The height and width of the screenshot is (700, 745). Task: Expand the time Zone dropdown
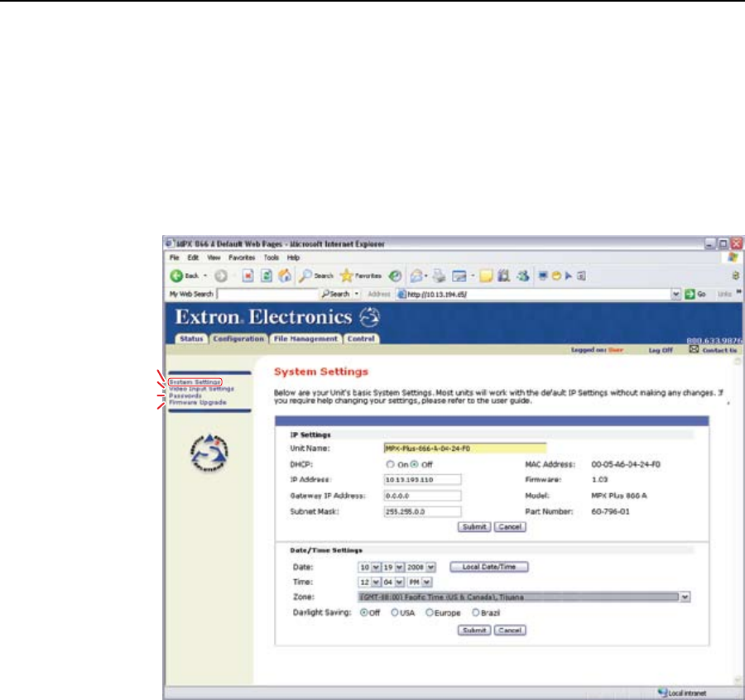(x=685, y=597)
